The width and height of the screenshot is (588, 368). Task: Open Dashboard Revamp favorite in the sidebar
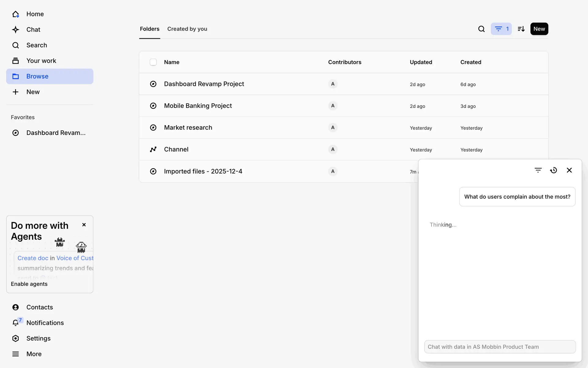pos(56,133)
